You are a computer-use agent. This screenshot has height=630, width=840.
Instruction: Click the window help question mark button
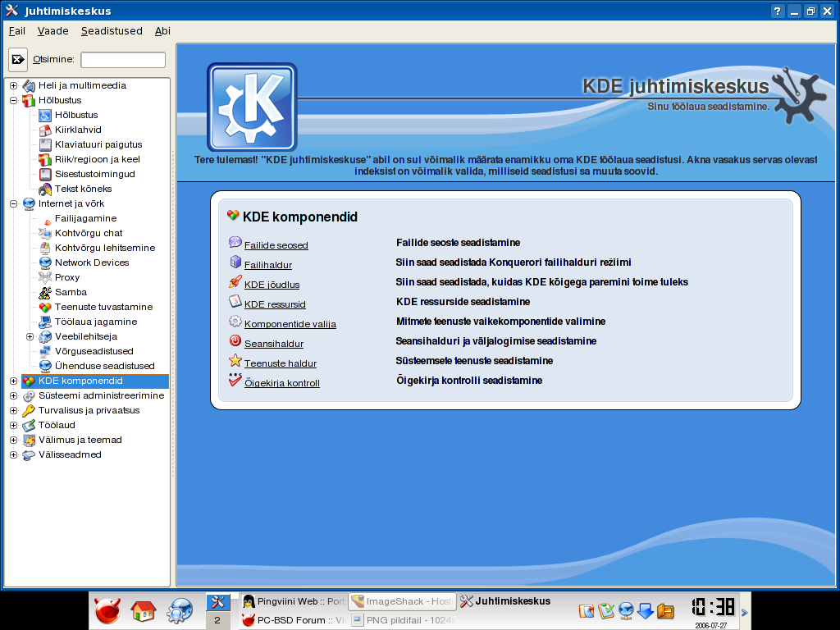pyautogui.click(x=778, y=11)
